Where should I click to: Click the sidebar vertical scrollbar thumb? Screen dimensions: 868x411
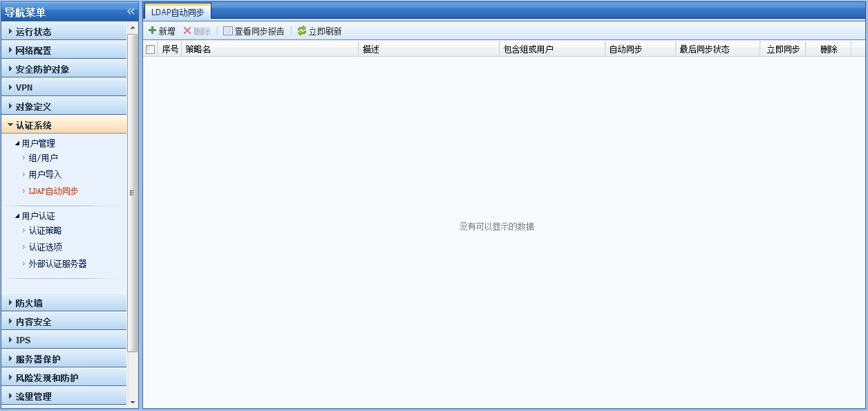pos(133,193)
